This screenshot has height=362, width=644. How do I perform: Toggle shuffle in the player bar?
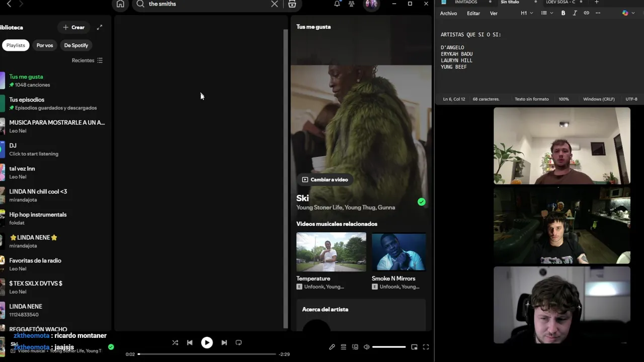point(175,342)
